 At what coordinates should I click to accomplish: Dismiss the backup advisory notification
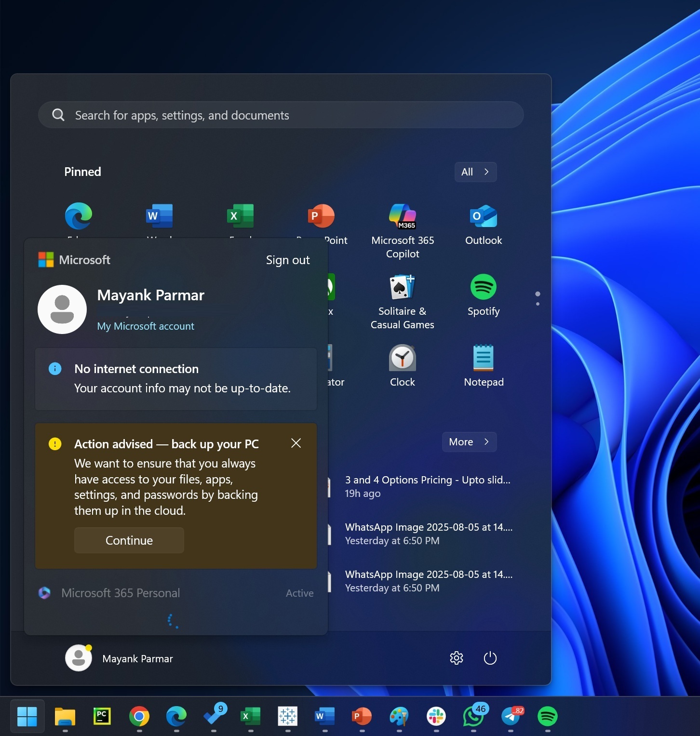click(x=296, y=443)
